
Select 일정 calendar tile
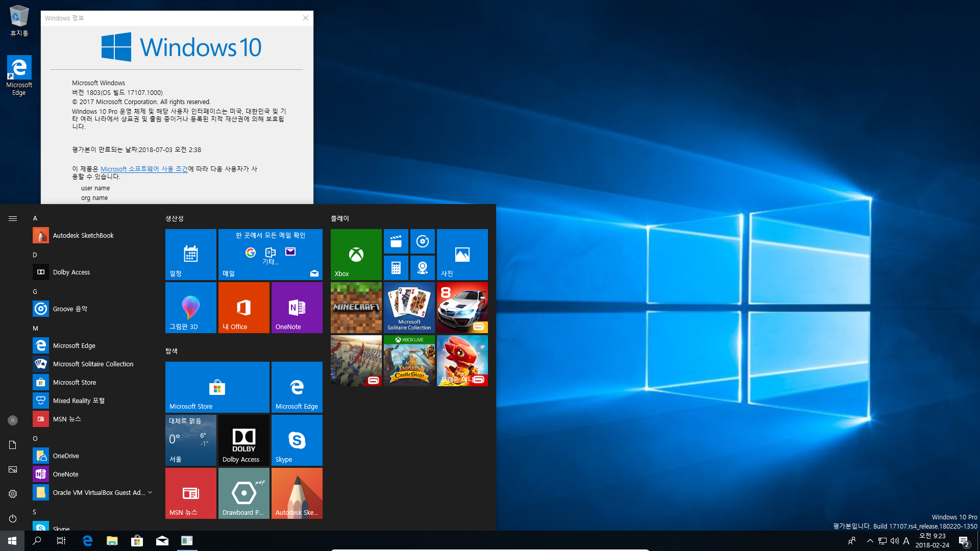coord(190,254)
